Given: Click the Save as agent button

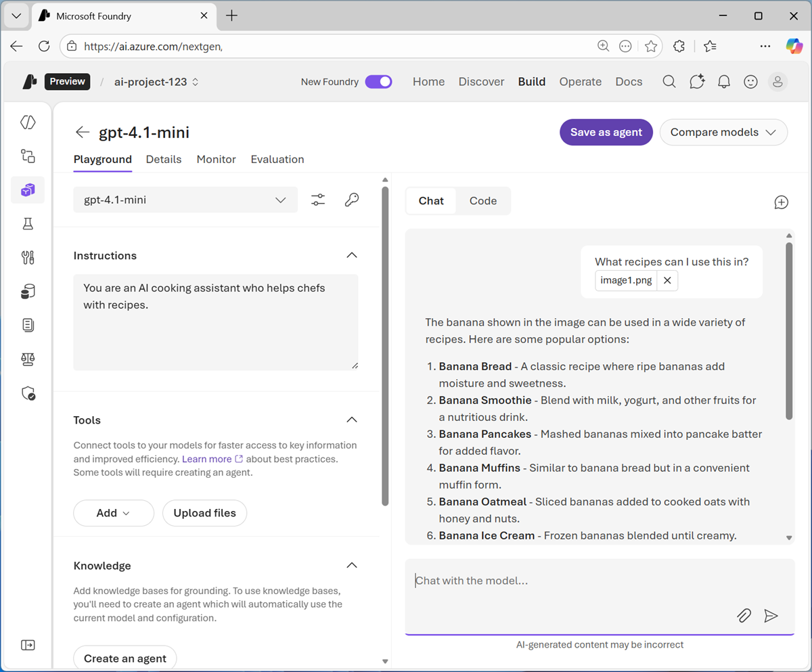Looking at the screenshot, I should pyautogui.click(x=606, y=132).
